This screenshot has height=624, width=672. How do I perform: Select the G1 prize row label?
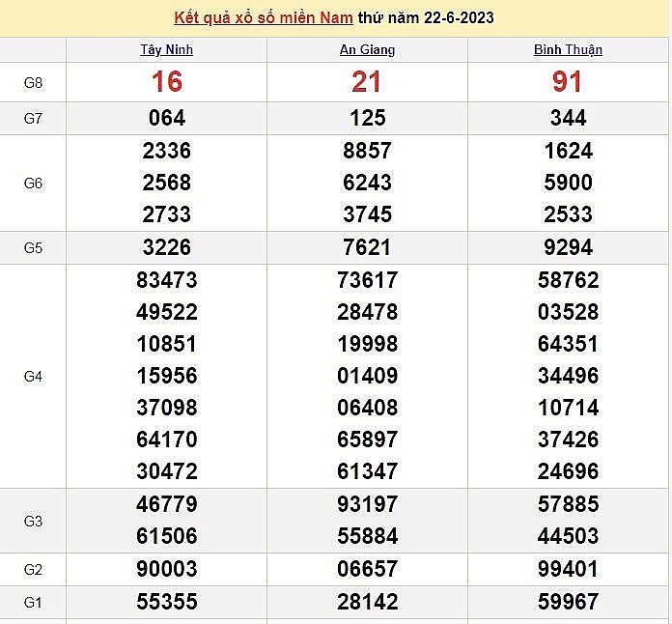pos(33,602)
